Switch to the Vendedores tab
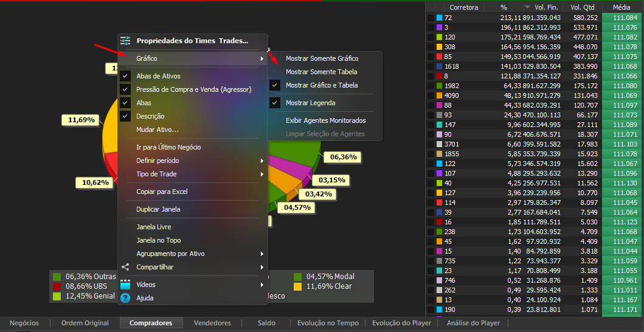This screenshot has width=644, height=332. coord(212,323)
